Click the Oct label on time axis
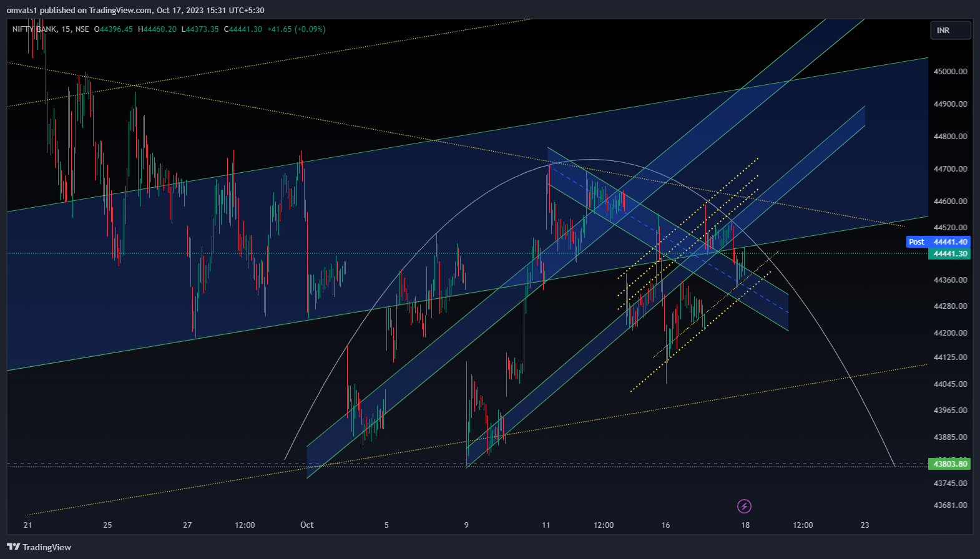Image resolution: width=980 pixels, height=559 pixels. coord(306,525)
